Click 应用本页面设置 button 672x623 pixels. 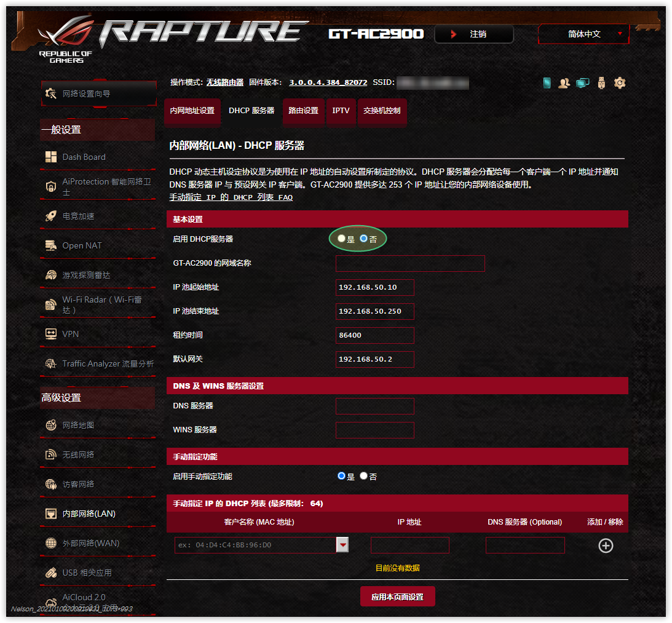pyautogui.click(x=397, y=597)
